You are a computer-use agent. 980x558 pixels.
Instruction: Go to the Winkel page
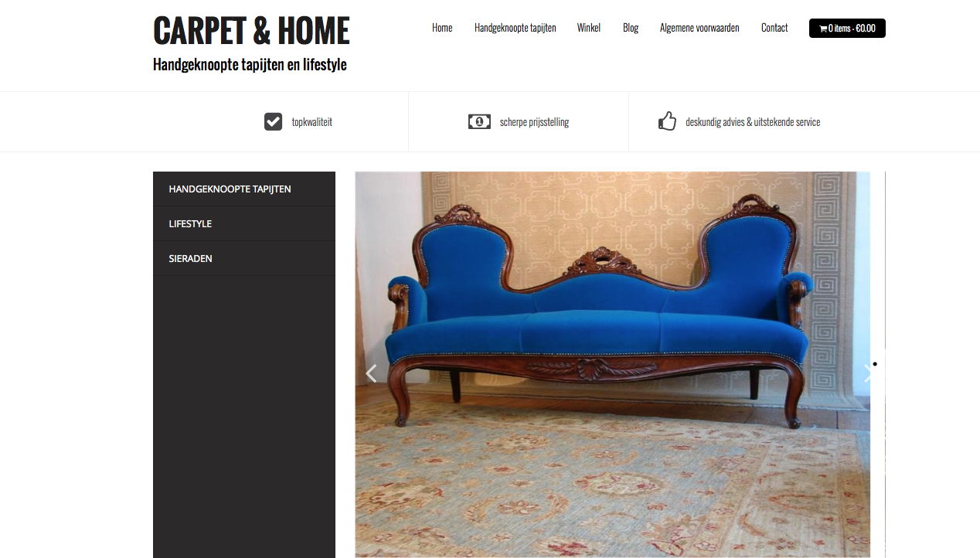[x=589, y=28]
